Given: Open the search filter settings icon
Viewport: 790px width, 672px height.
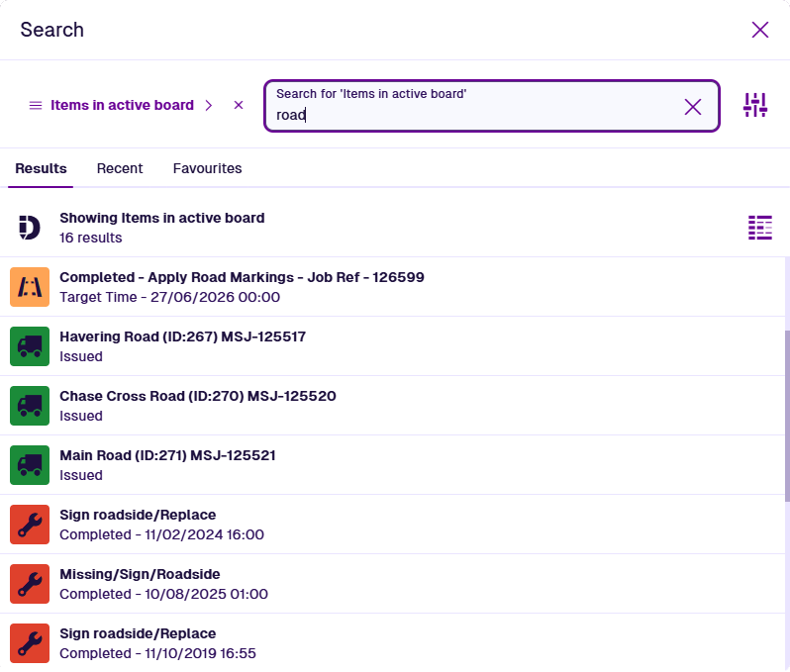Looking at the screenshot, I should [x=755, y=105].
